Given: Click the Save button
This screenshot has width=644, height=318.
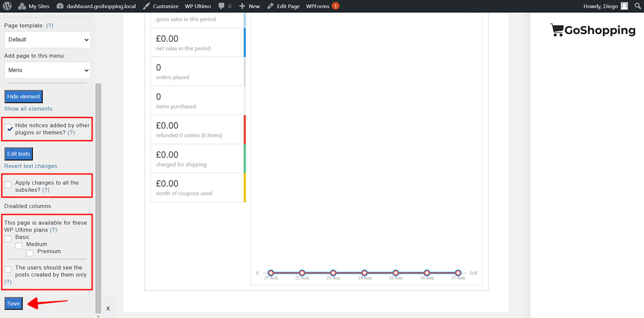Looking at the screenshot, I should coord(13,303).
